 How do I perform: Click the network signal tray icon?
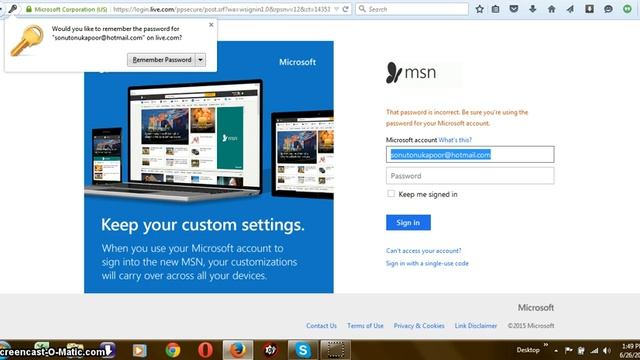[x=595, y=351]
